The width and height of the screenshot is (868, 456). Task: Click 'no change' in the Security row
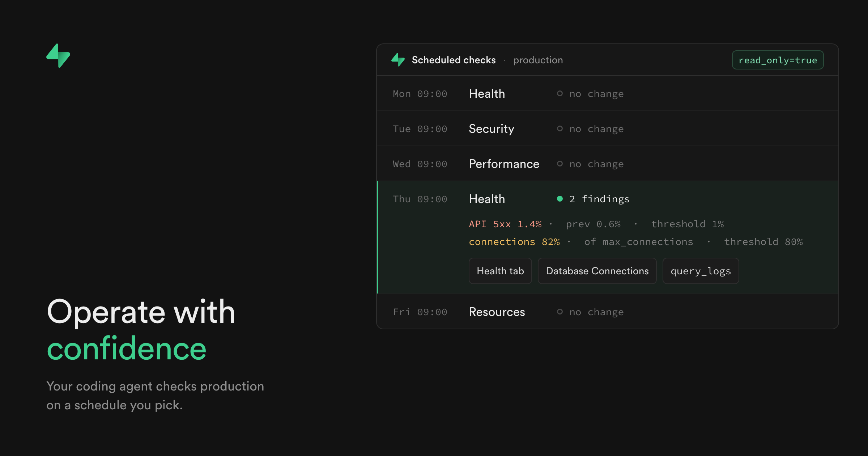[596, 129]
